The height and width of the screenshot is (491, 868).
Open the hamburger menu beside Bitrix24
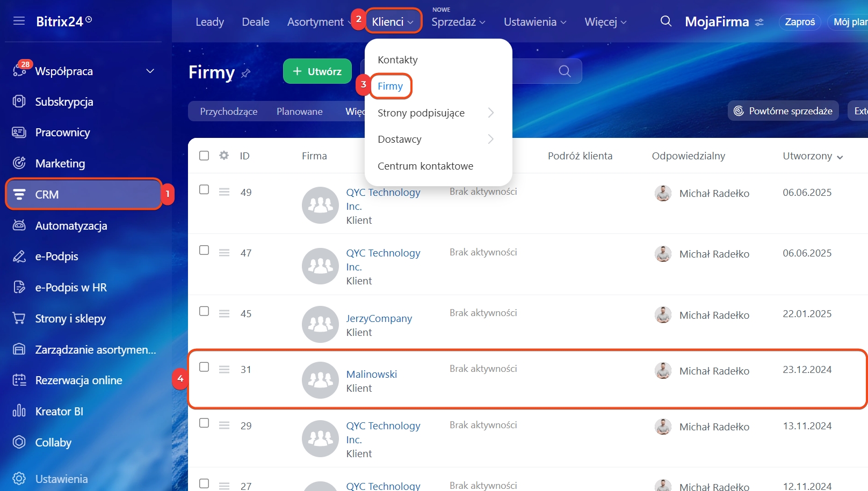coord(19,21)
